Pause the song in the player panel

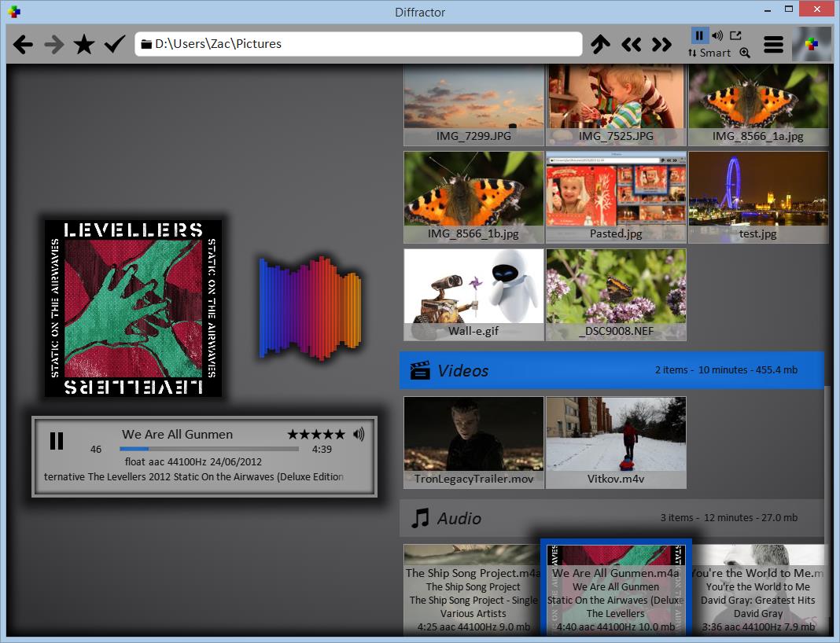[x=57, y=441]
